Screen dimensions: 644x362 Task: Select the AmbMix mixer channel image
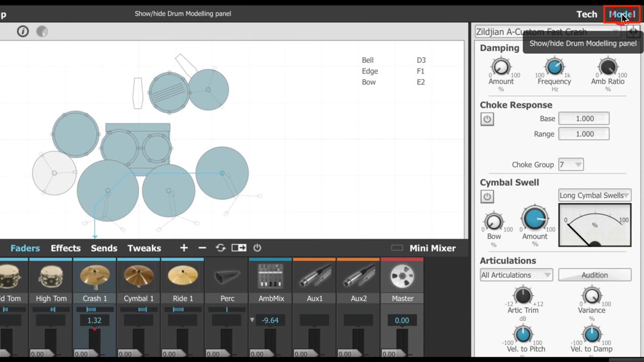point(270,277)
